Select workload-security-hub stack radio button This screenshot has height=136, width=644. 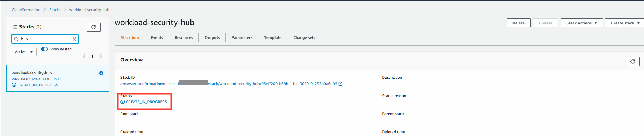101,73
